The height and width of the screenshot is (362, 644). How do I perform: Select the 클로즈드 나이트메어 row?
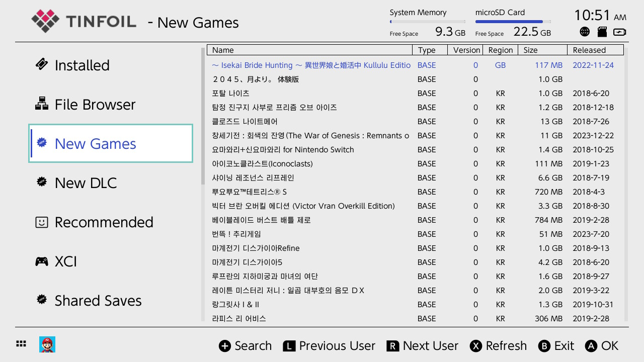(416, 121)
